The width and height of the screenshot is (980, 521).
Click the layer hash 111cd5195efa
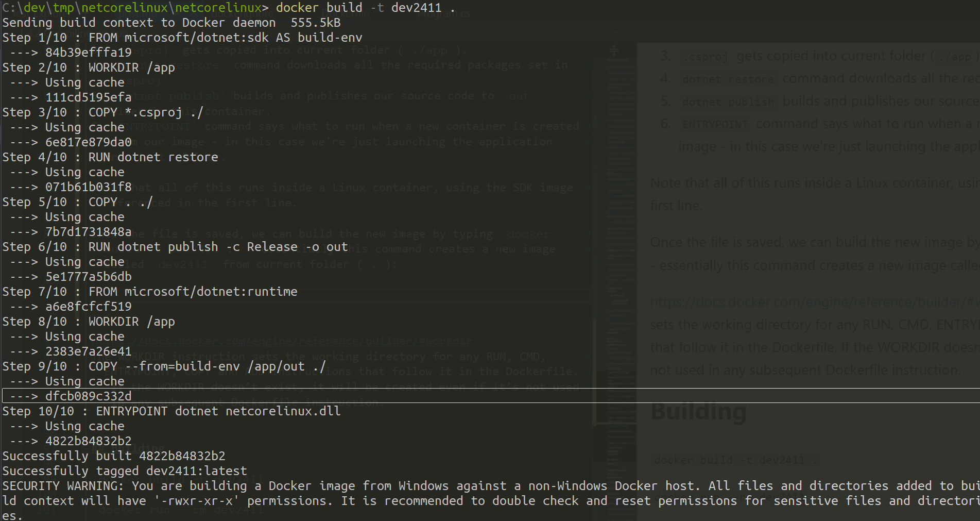(x=88, y=97)
